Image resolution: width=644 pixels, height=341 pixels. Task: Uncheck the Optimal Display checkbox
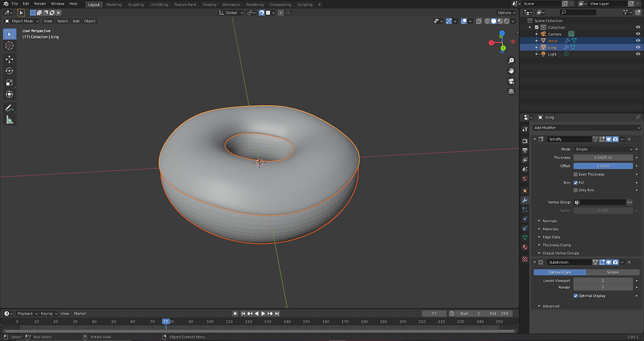576,296
